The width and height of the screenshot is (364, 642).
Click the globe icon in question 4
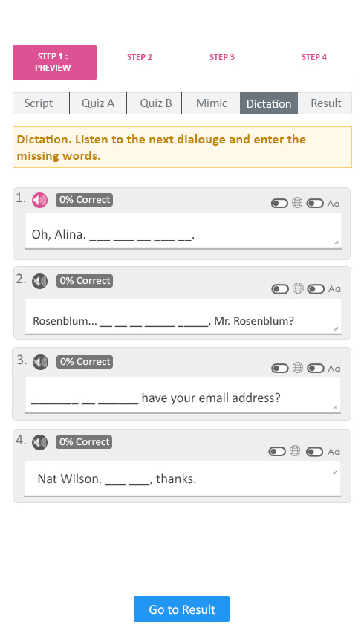(295, 451)
